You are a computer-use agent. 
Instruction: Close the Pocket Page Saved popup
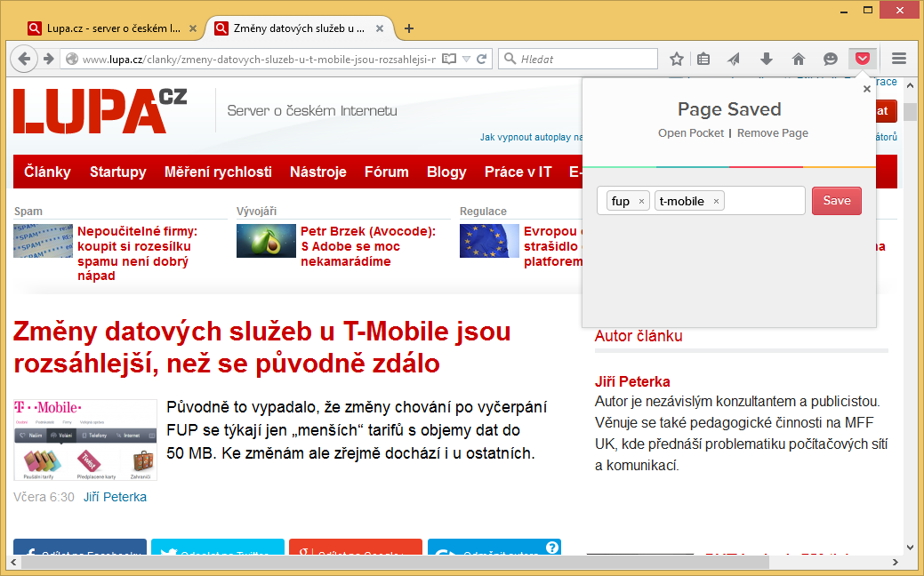pos(867,89)
